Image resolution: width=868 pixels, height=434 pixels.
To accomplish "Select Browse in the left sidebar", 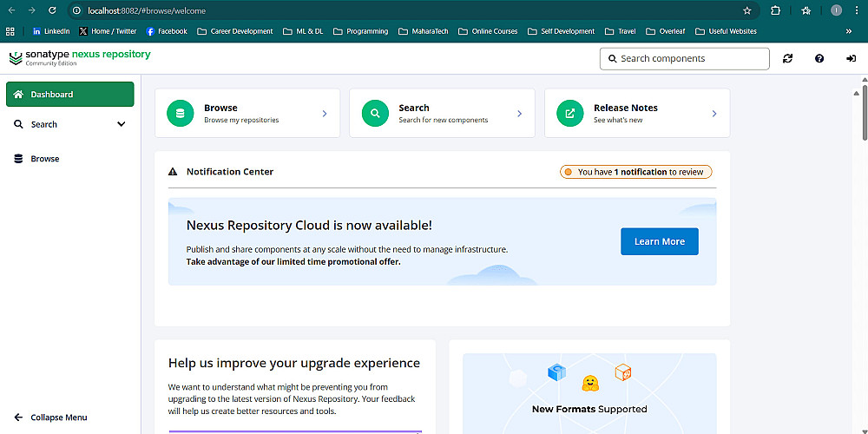I will click(44, 159).
